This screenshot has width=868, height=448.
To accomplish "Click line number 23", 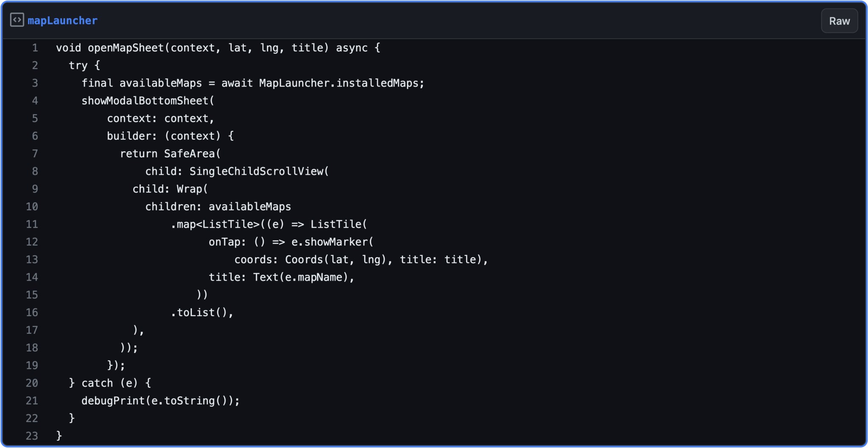I will (x=32, y=436).
